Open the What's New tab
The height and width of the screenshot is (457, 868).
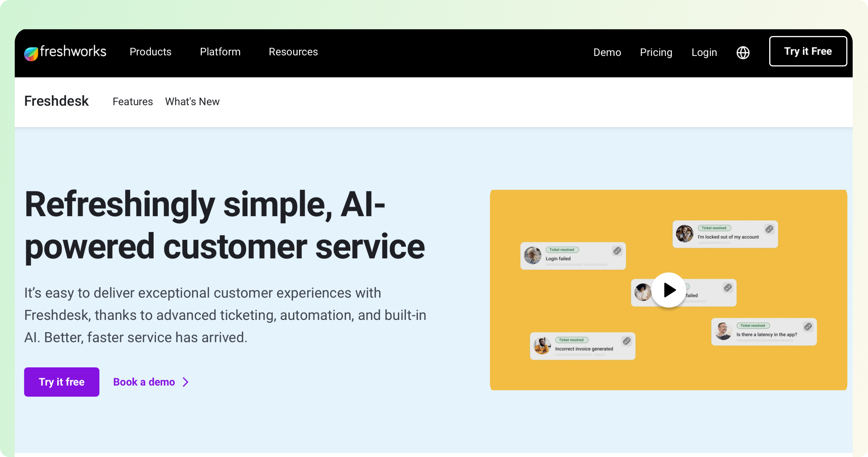click(x=192, y=101)
